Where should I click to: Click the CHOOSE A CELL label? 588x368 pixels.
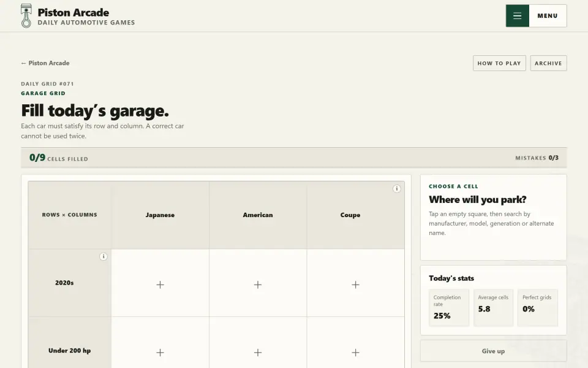coord(453,186)
